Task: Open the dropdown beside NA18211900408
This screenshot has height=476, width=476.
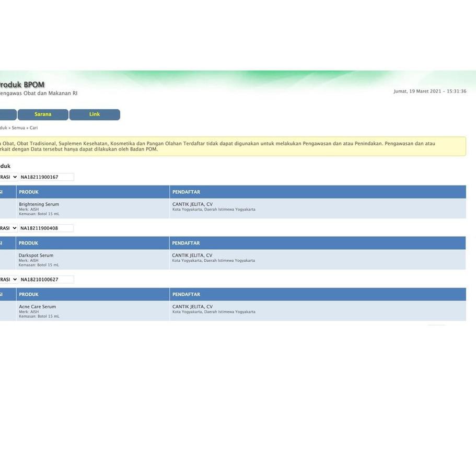Action: pos(8,228)
